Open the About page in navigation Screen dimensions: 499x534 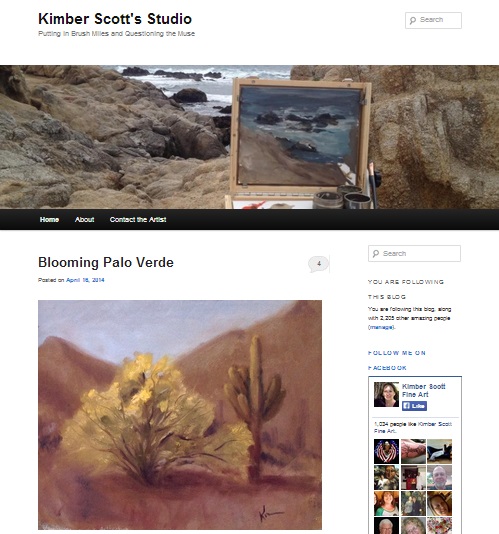84,220
